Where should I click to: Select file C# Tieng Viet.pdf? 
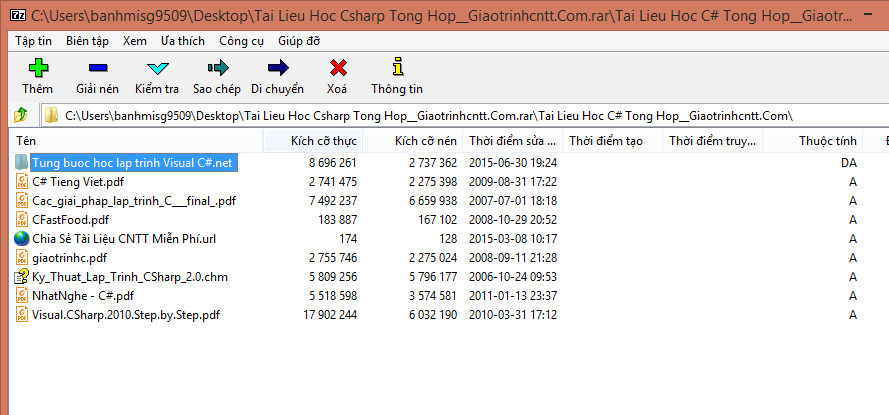coord(78,182)
